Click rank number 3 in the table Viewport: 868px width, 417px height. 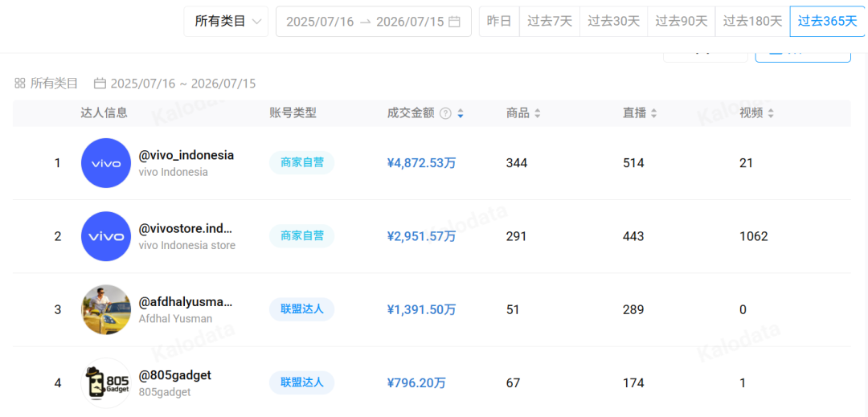coord(58,309)
